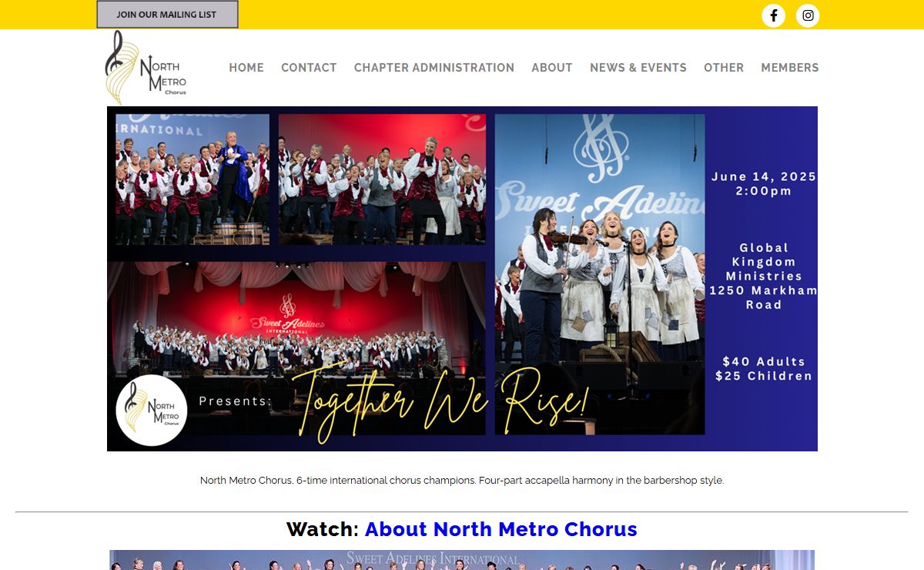Click Join Our Mailing List button
This screenshot has width=924, height=570.
[167, 15]
